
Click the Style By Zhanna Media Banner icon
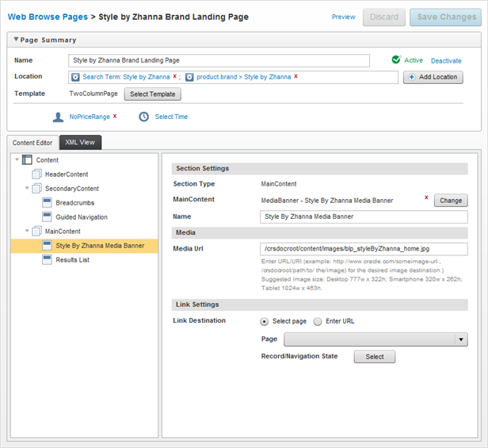click(x=47, y=246)
